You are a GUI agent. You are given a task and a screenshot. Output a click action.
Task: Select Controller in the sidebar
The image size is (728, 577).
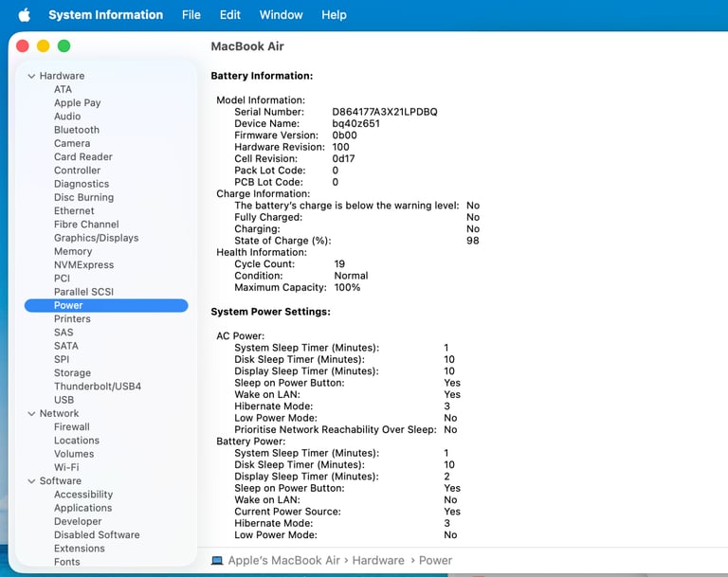click(77, 171)
